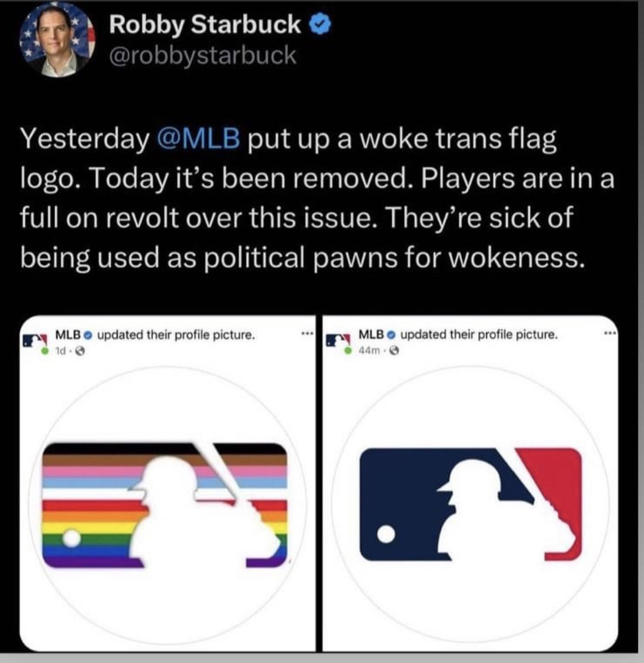Open MLB avatar on the 44m post
Viewport: 644px width, 663px height.
[338, 342]
